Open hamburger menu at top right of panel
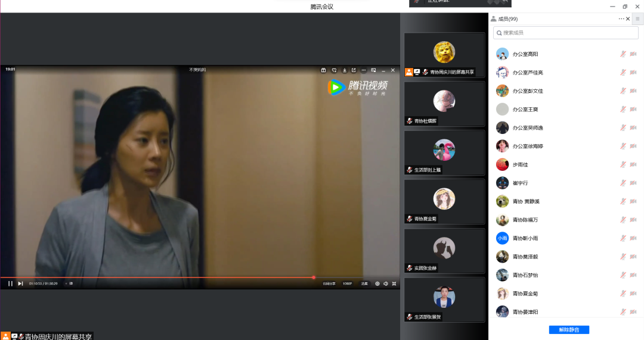The width and height of the screenshot is (644, 340). pos(637,19)
